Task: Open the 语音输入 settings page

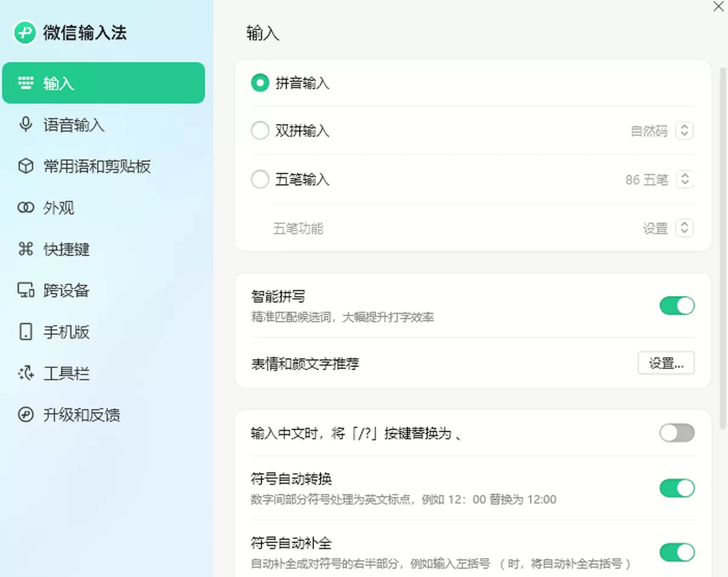Action: (x=103, y=124)
